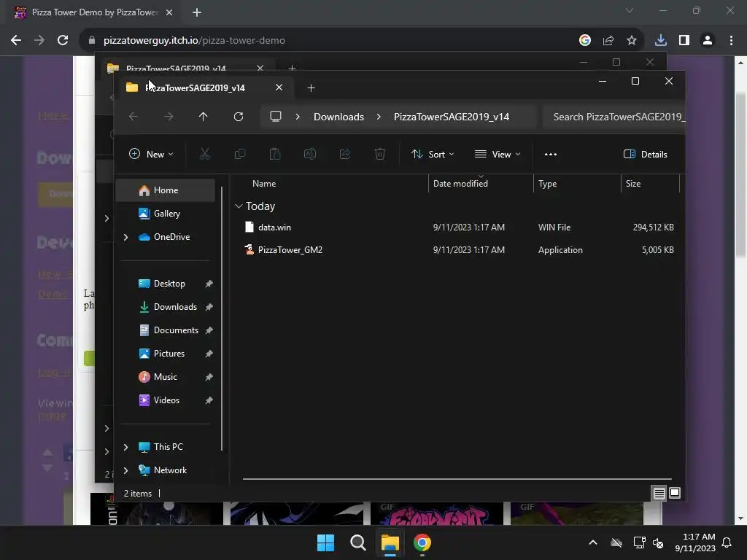Click the Google icon in Chrome address bar
747x560 pixels.
pyautogui.click(x=585, y=41)
